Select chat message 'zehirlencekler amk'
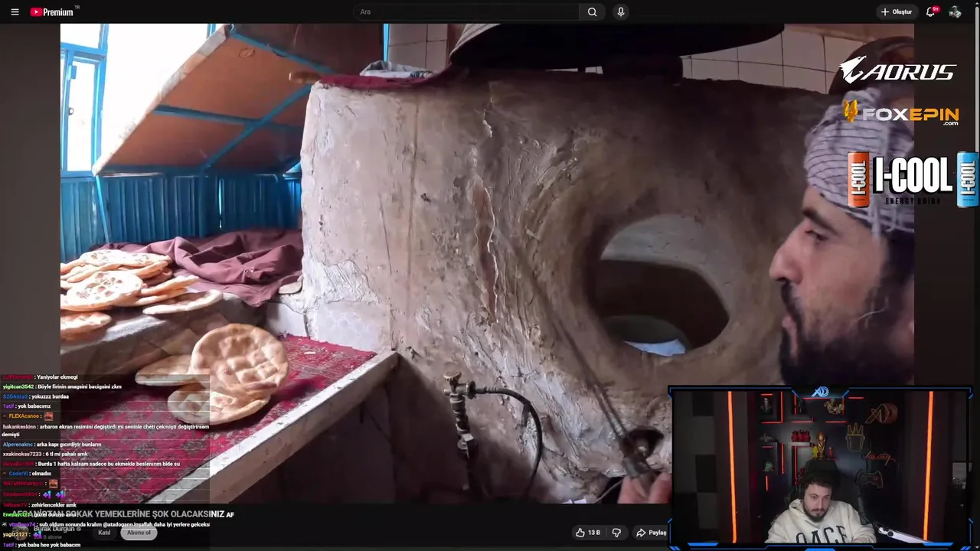This screenshot has width=980, height=551. tap(53, 505)
